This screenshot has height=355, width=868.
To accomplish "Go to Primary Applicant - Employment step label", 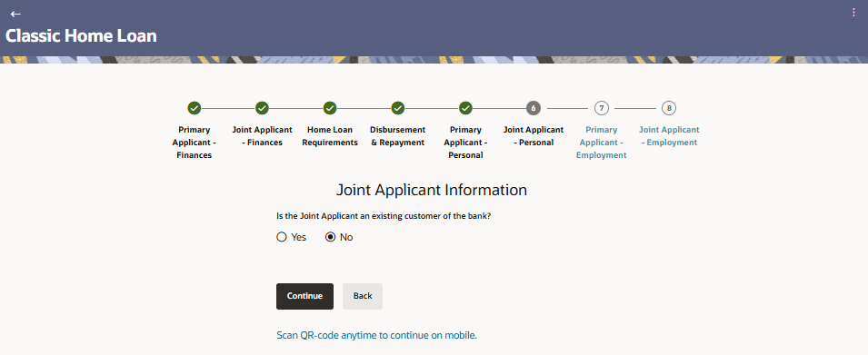I will coord(601,143).
